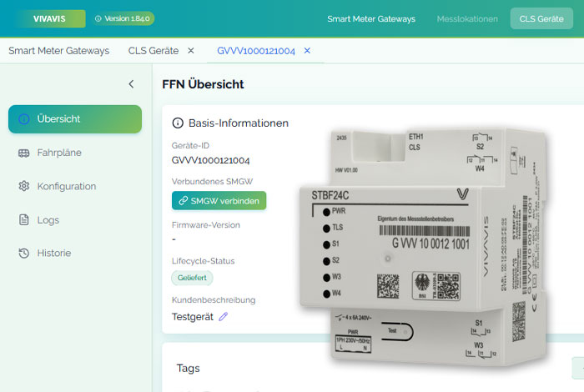Close the GVVV1000121004 tab
Image resolution: width=584 pixels, height=392 pixels.
[x=307, y=51]
